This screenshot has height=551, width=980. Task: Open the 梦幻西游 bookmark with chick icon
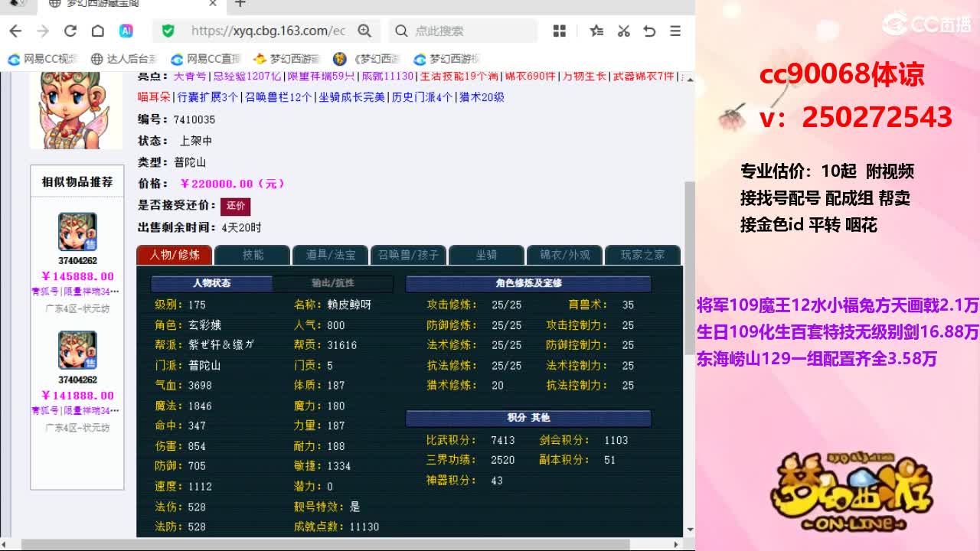click(286, 59)
